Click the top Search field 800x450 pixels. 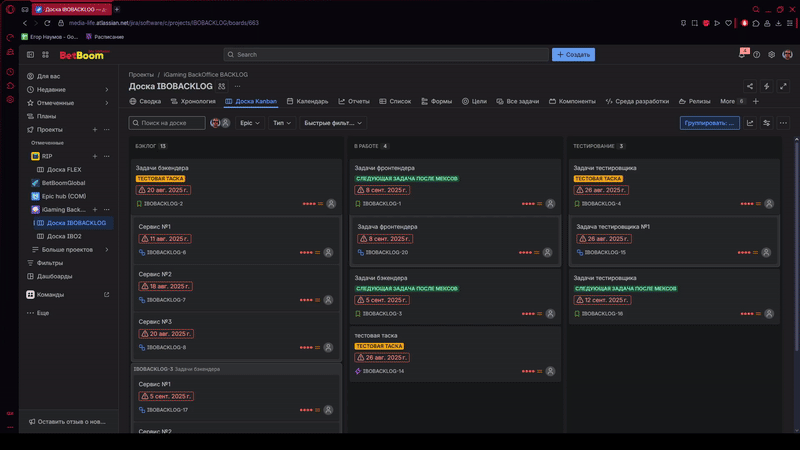click(x=386, y=55)
